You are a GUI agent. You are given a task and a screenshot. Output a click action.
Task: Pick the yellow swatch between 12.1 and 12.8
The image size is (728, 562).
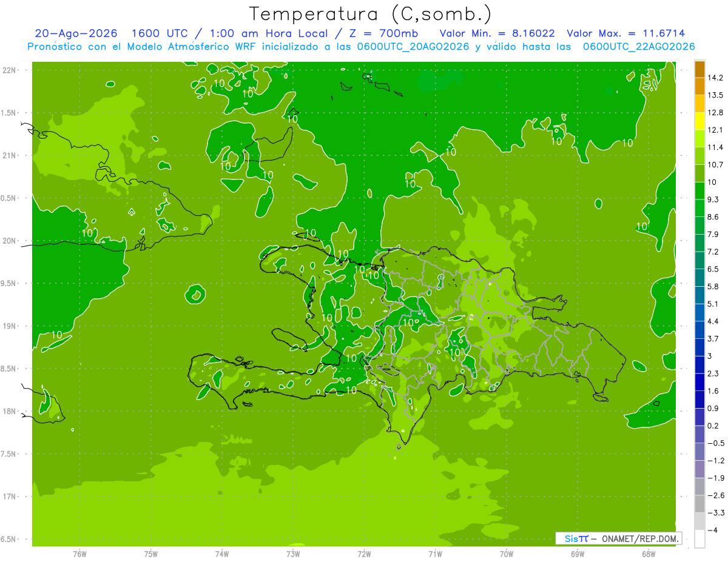(x=699, y=122)
